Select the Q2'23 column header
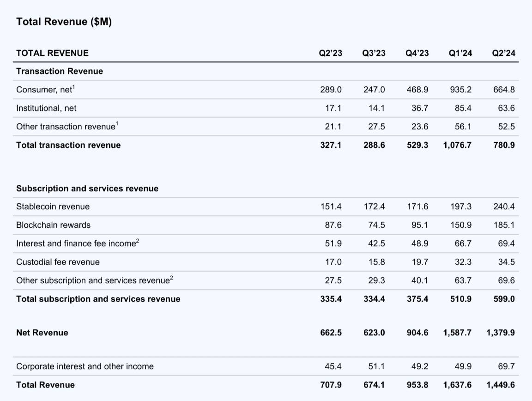 (x=331, y=53)
